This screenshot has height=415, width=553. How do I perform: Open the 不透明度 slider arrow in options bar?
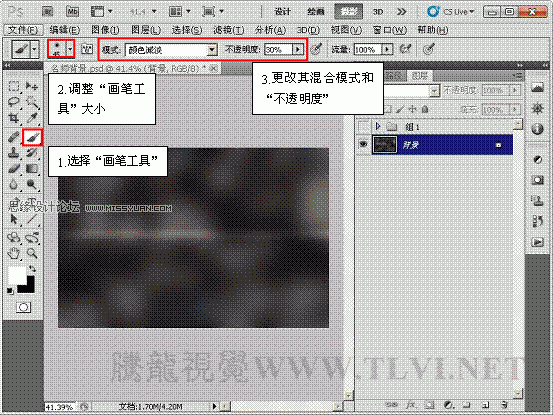298,49
